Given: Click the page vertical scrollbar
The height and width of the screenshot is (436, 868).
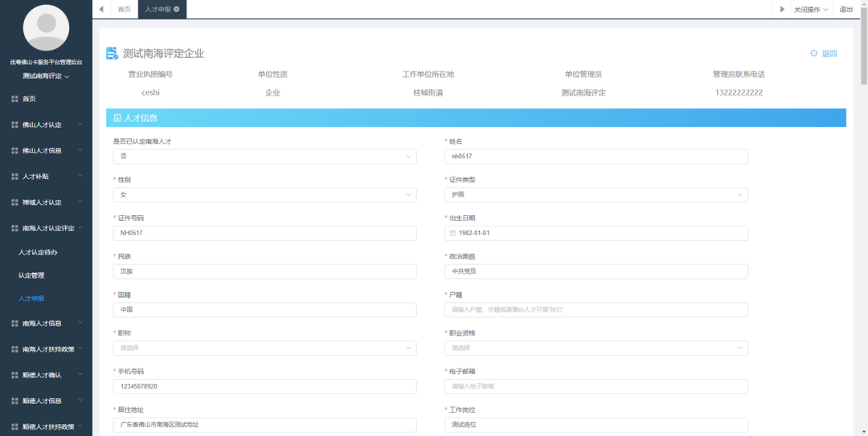Looking at the screenshot, I should 863,44.
